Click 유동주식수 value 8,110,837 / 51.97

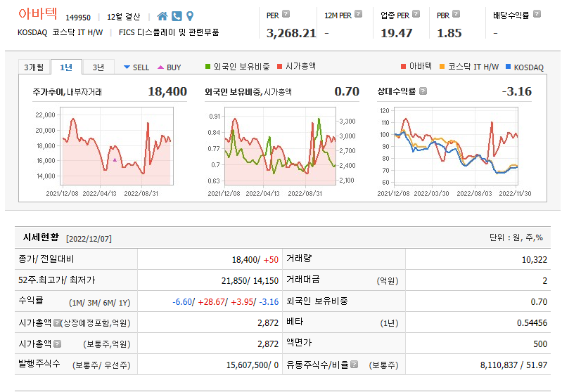pos(513,365)
